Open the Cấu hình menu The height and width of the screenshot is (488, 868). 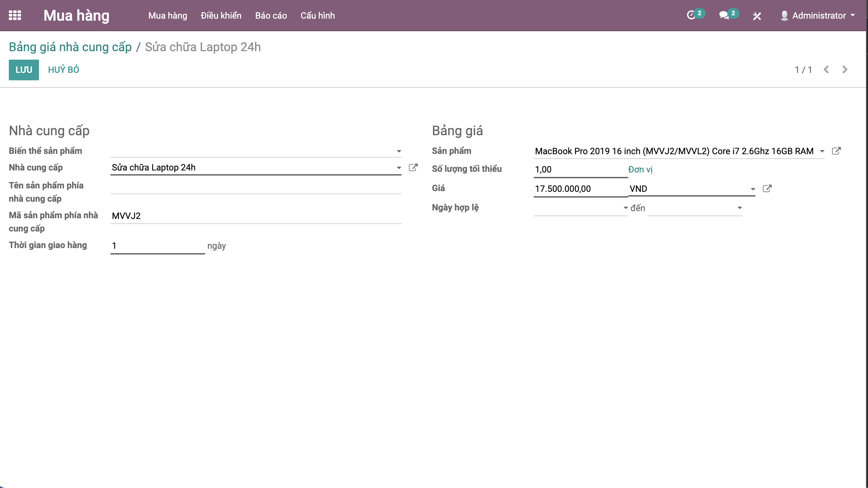[317, 16]
